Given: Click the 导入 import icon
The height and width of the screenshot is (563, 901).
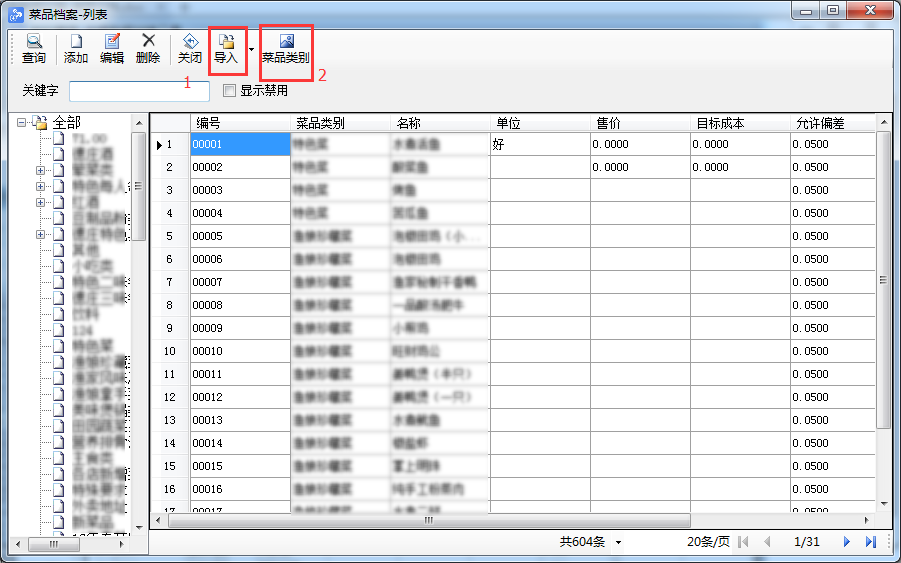Looking at the screenshot, I should pyautogui.click(x=226, y=49).
